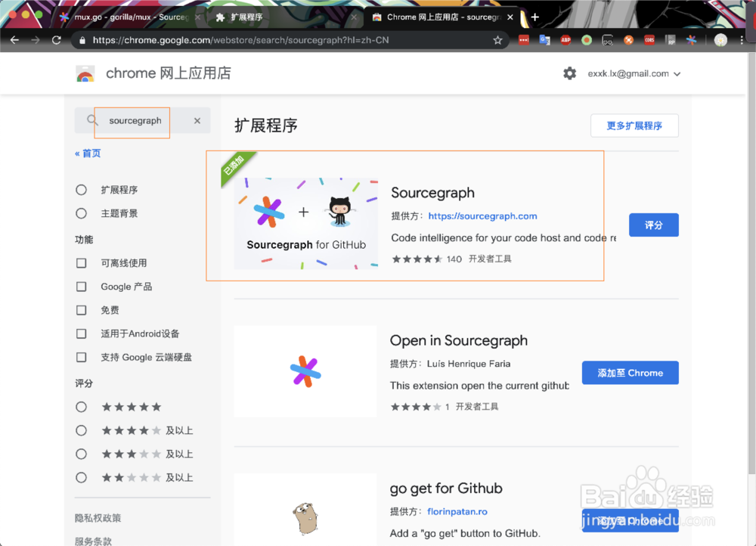Select the 扩展程序 radio filter
Viewport: 756px width, 546px height.
[x=81, y=190]
